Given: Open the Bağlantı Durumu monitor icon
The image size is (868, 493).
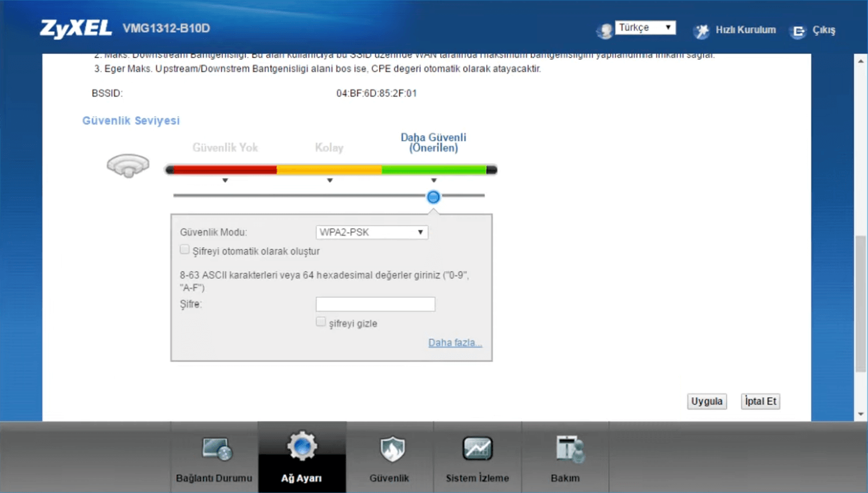Looking at the screenshot, I should click(x=216, y=449).
